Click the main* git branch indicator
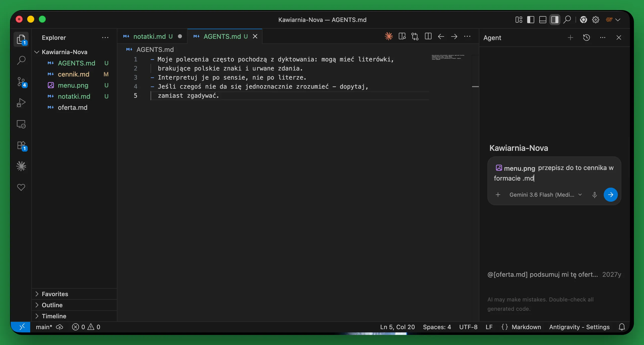The width and height of the screenshot is (644, 345). point(44,327)
